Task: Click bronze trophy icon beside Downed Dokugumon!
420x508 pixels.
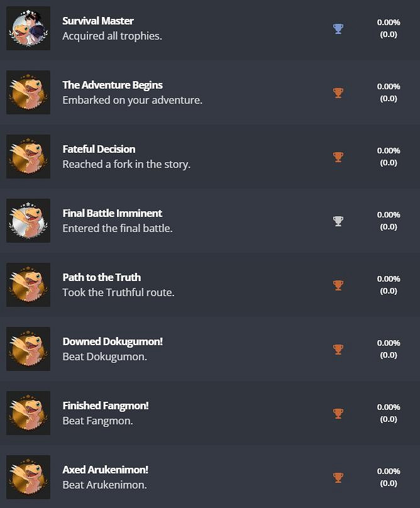Action: pos(338,350)
